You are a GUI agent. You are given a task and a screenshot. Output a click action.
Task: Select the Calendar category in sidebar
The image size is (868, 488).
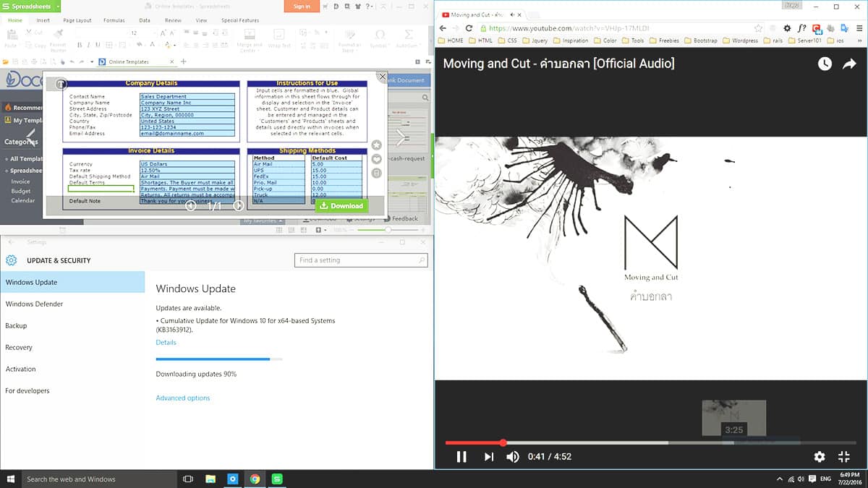[22, 200]
